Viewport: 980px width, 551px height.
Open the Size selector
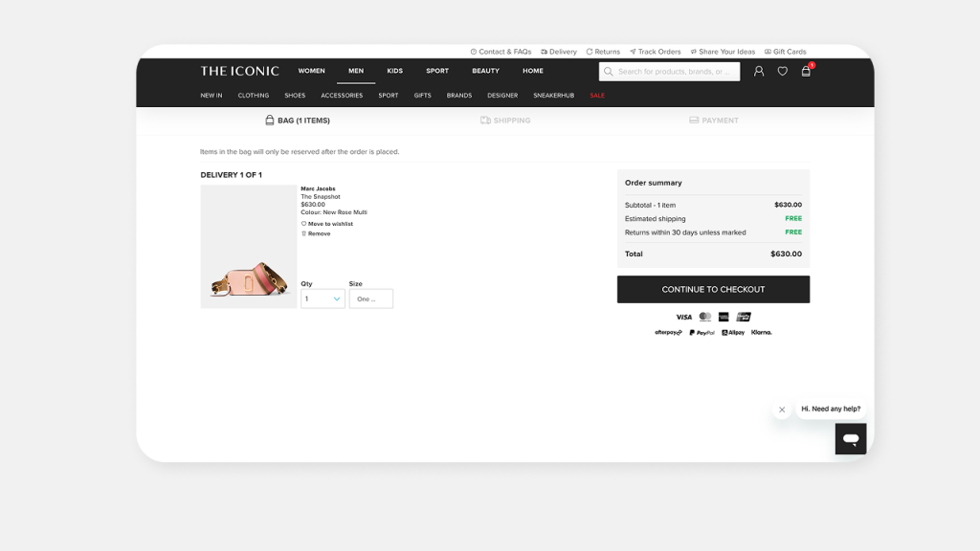pyautogui.click(x=371, y=298)
